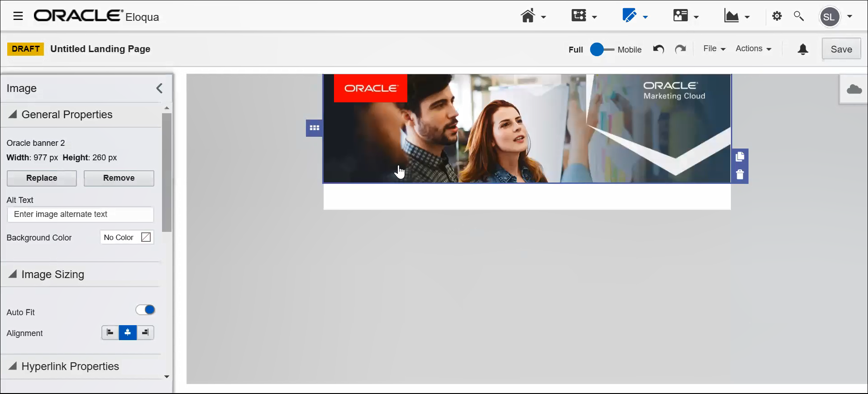Expand the Home dropdown arrow
Image resolution: width=868 pixels, height=394 pixels.
point(544,17)
